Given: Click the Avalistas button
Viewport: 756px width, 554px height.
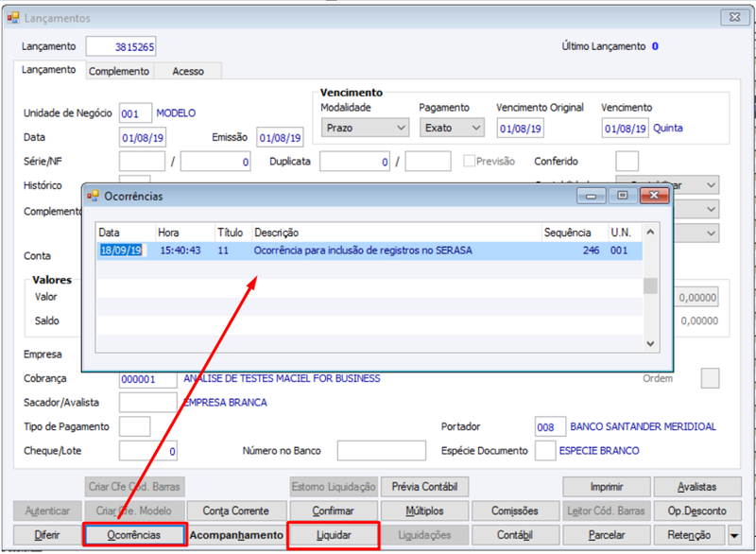Looking at the screenshot, I should click(697, 487).
